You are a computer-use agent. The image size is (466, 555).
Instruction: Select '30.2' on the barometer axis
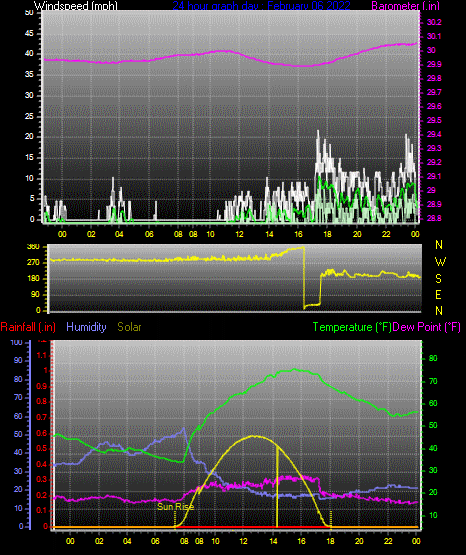pos(434,22)
